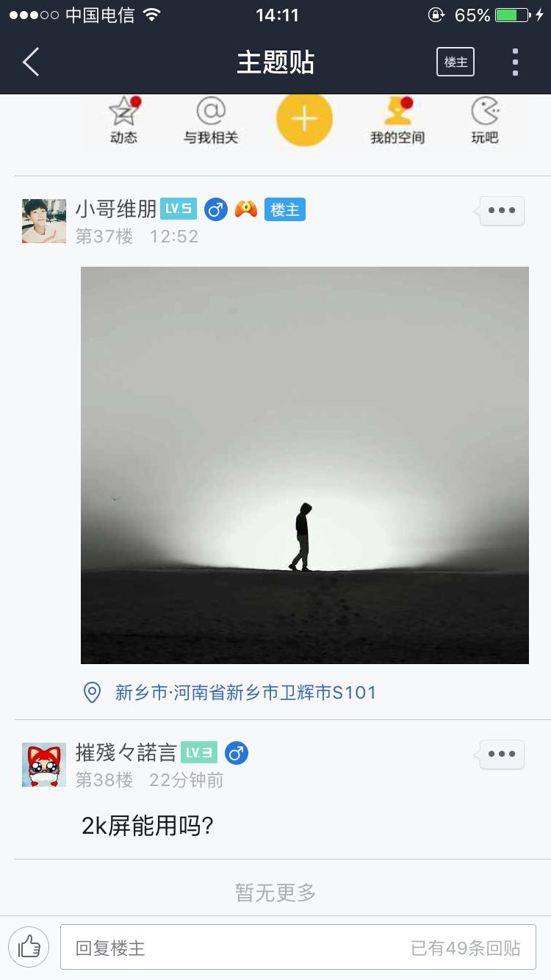Tap the thumbs-up like button
Screen dimensions: 551x980
[x=29, y=947]
